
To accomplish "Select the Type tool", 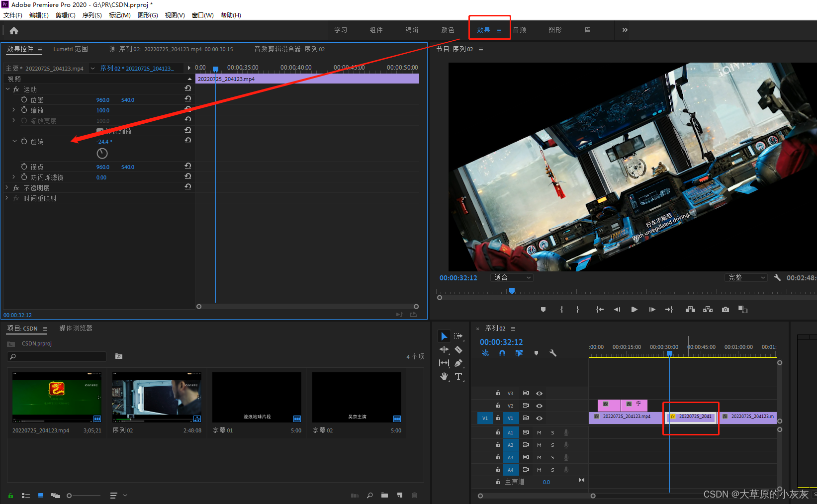I will 458,376.
